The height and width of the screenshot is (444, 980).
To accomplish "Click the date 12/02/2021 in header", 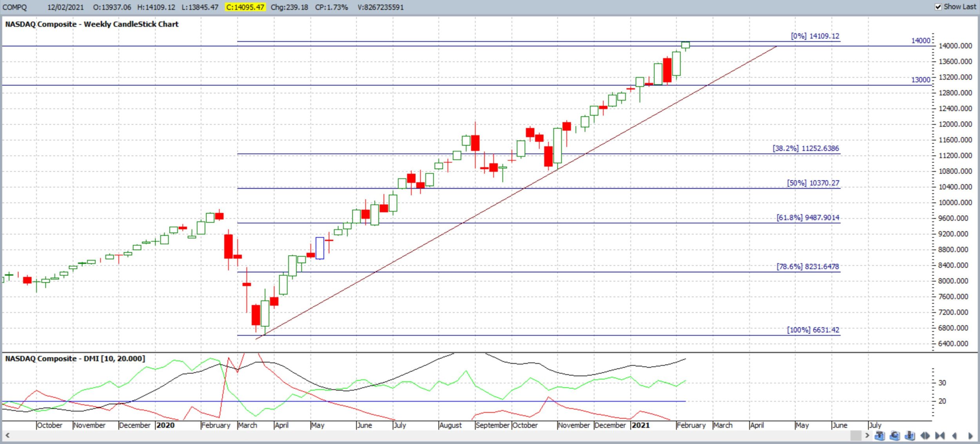I will [x=65, y=7].
